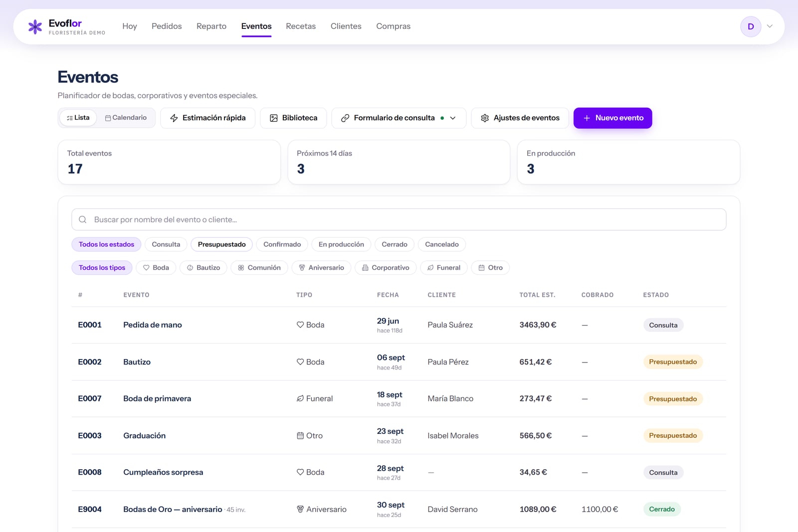Viewport: 798px width, 532px height.
Task: Filter by En producción status chip
Action: tap(341, 244)
